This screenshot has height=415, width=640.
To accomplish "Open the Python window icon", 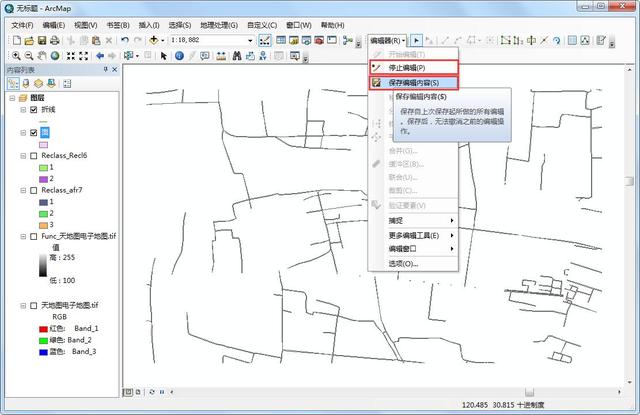I will point(332,40).
